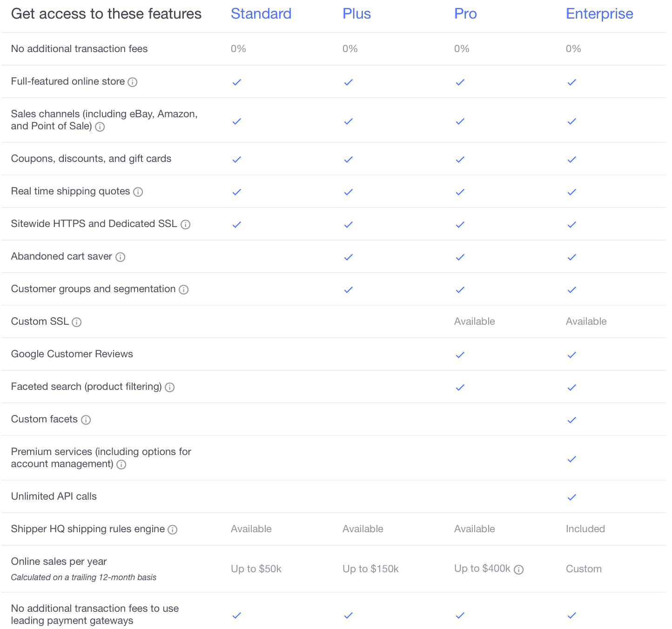The image size is (672, 629).
Task: Click Abandoned cart saver info icon
Action: pyautogui.click(x=121, y=257)
